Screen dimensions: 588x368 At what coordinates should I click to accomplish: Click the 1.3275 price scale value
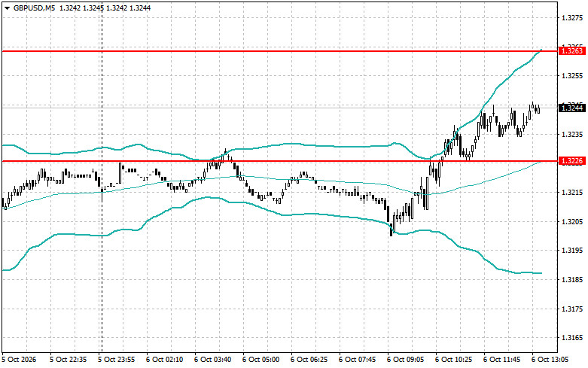tap(573, 17)
